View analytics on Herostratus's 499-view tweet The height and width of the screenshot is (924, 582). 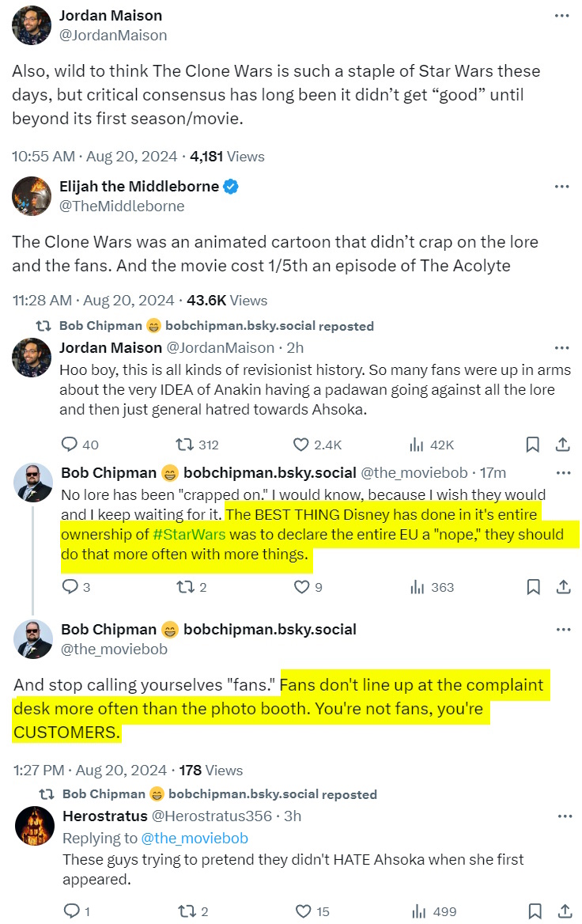[421, 911]
